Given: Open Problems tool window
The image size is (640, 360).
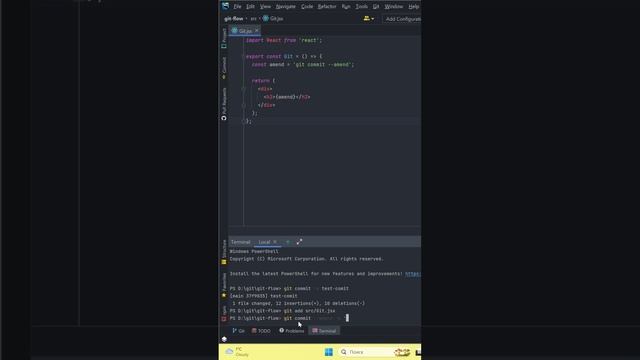Looking at the screenshot, I should tap(291, 331).
